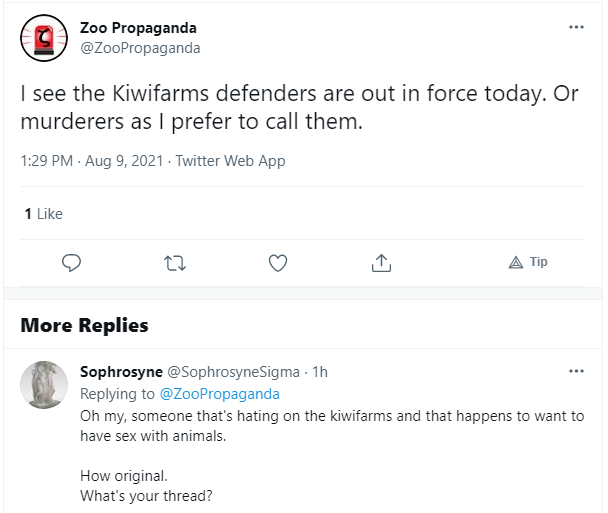View who liked via 1 Like

[x=43, y=214]
